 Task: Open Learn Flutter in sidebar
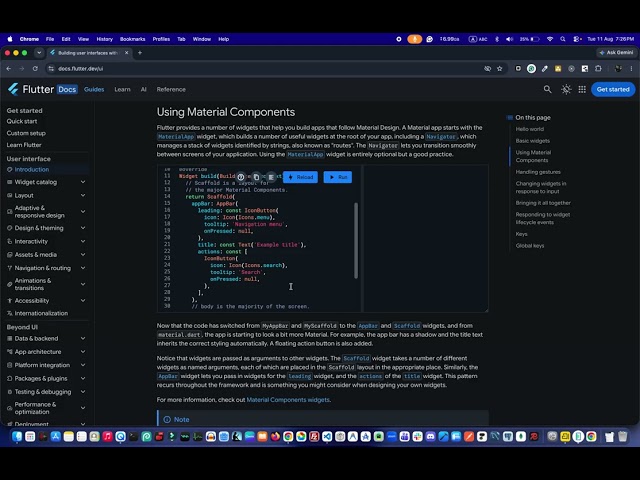(24, 145)
